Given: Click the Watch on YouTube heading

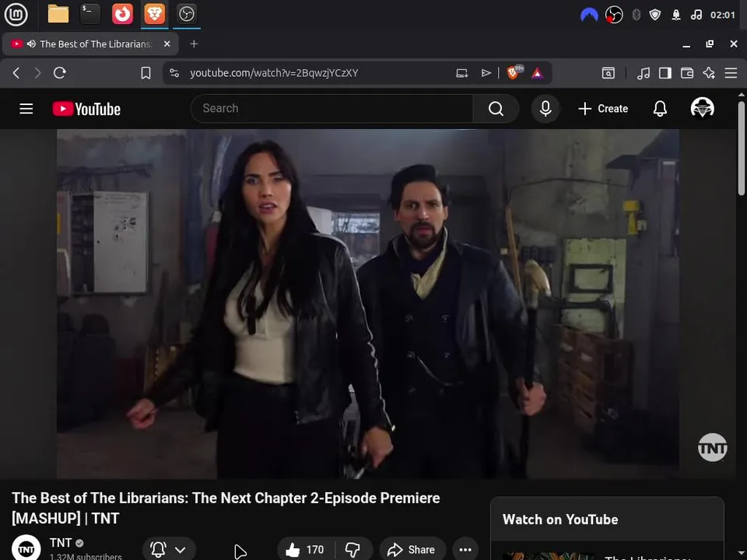Looking at the screenshot, I should 560,519.
